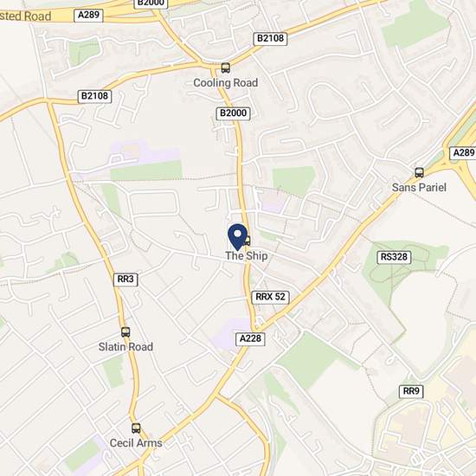Screen dimensions: 476x476
Task: Click the B2108 shield on left road
Action: (x=94, y=97)
